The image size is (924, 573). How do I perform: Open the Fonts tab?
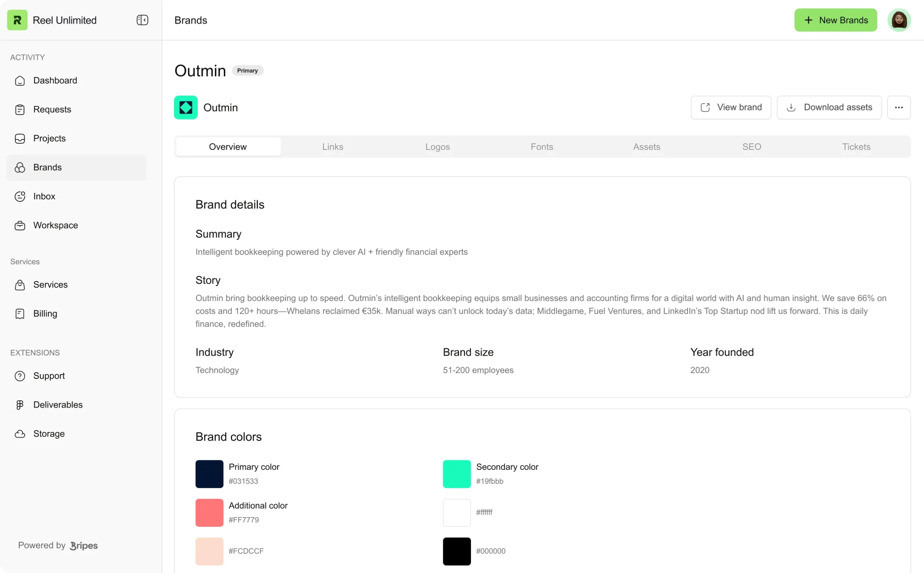point(542,147)
